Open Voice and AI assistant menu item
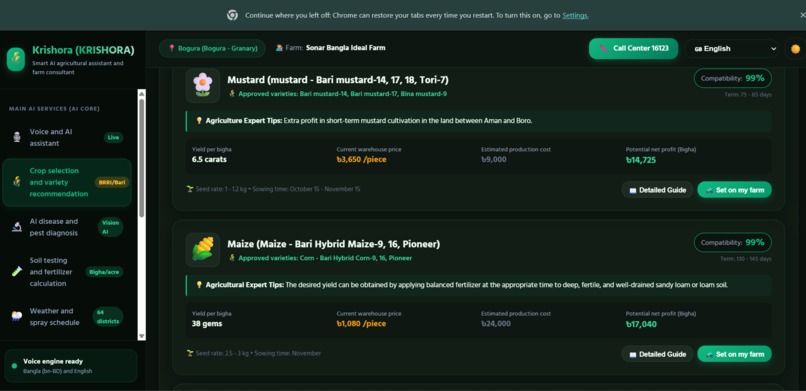The image size is (806, 391). pos(67,137)
